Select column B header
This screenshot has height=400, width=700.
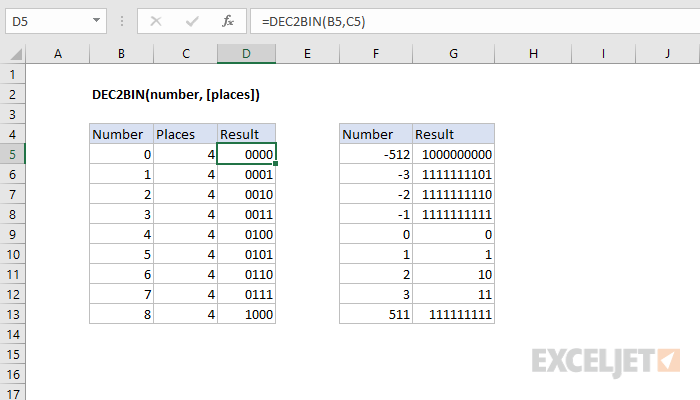click(121, 54)
